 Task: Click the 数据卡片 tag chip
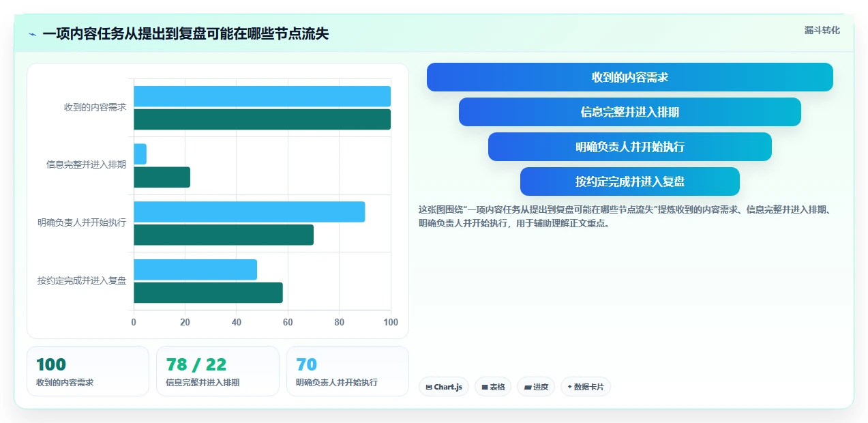pos(585,387)
